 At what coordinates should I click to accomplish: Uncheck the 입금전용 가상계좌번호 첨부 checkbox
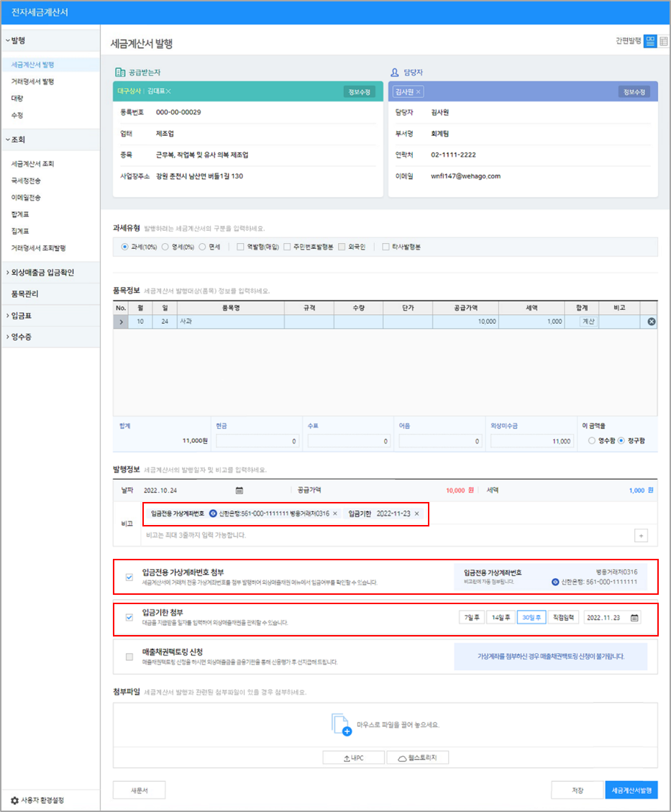[129, 577]
